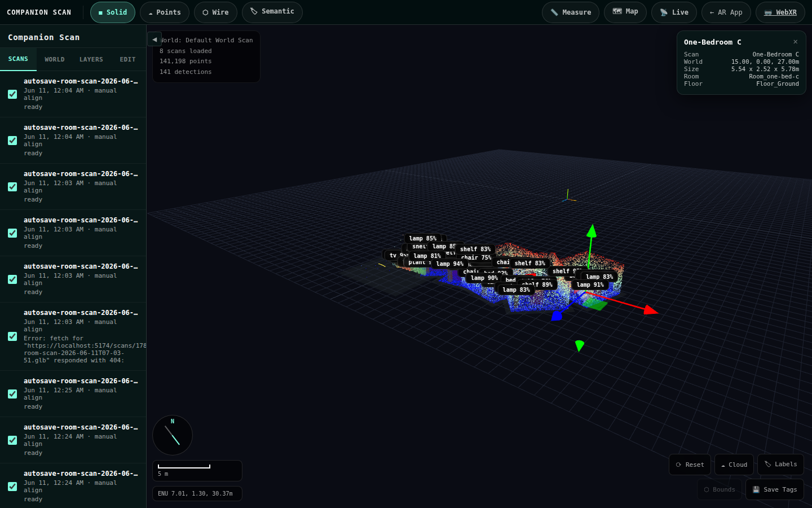Click the Room_one-bed-c value
The image size is (812, 508).
pyautogui.click(x=774, y=76)
